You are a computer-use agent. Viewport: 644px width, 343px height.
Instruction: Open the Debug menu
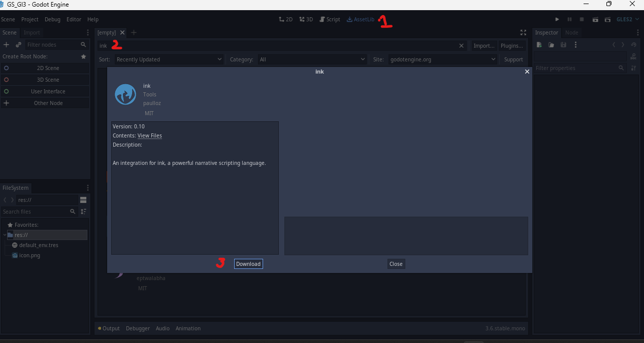[52, 19]
